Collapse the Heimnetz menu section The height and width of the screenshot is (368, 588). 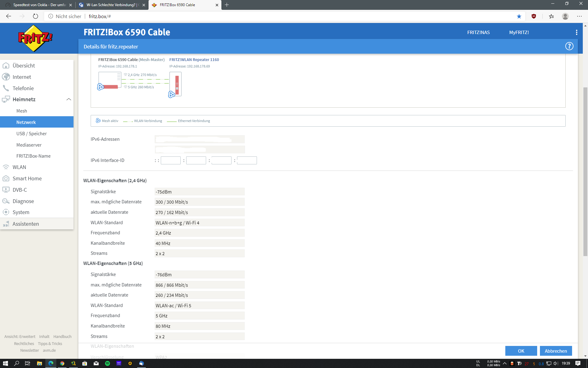pyautogui.click(x=69, y=99)
